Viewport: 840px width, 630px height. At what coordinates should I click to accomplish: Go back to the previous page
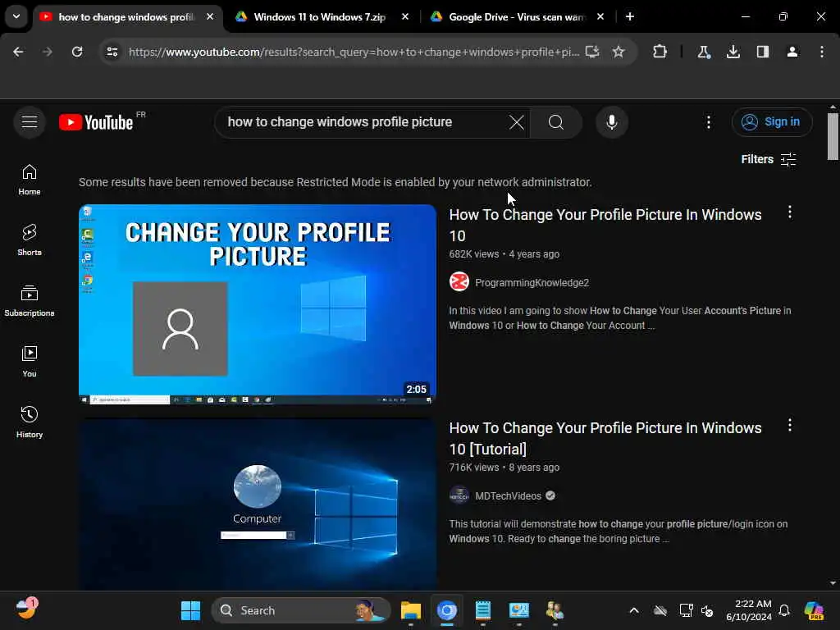(x=18, y=52)
